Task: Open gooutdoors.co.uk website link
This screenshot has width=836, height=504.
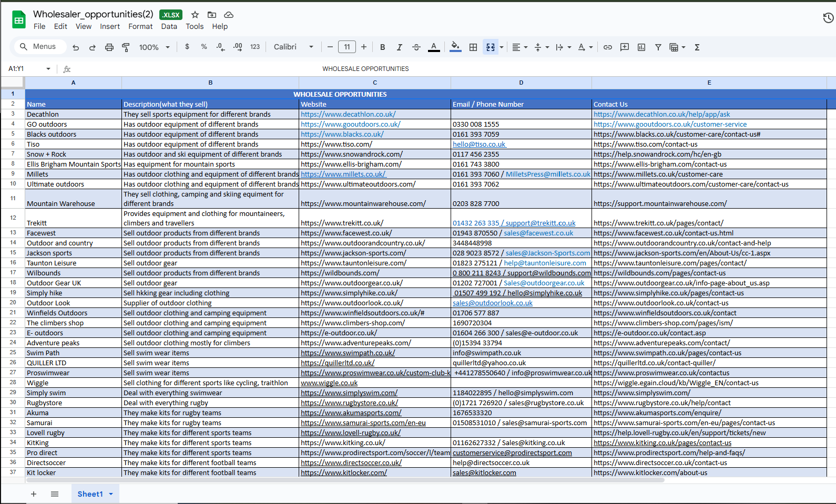Action: [350, 124]
